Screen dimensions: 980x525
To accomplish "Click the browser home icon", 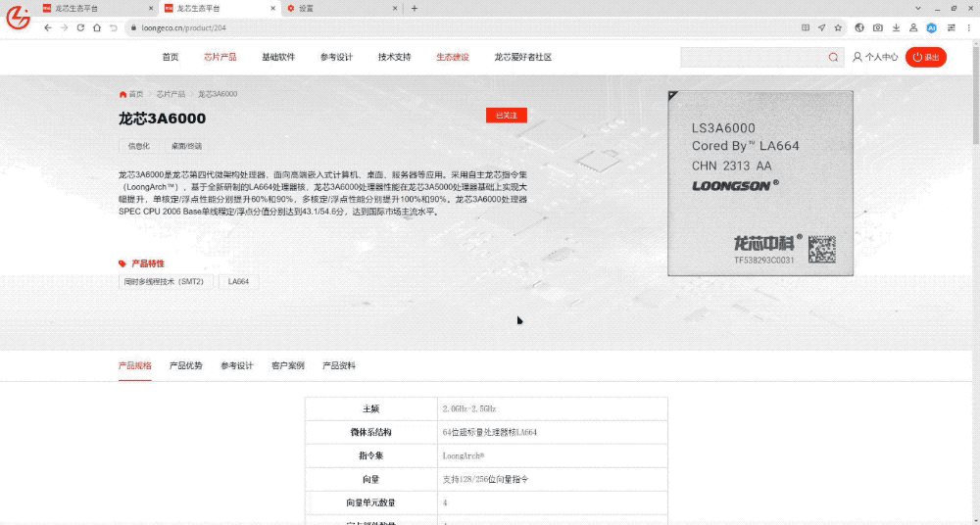I will (96, 27).
